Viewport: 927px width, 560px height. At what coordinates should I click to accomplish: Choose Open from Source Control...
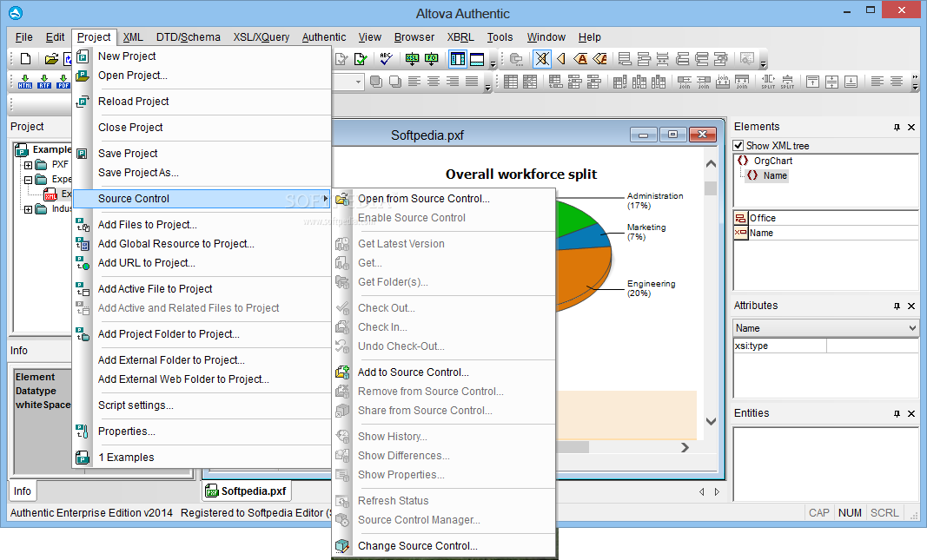(444, 199)
